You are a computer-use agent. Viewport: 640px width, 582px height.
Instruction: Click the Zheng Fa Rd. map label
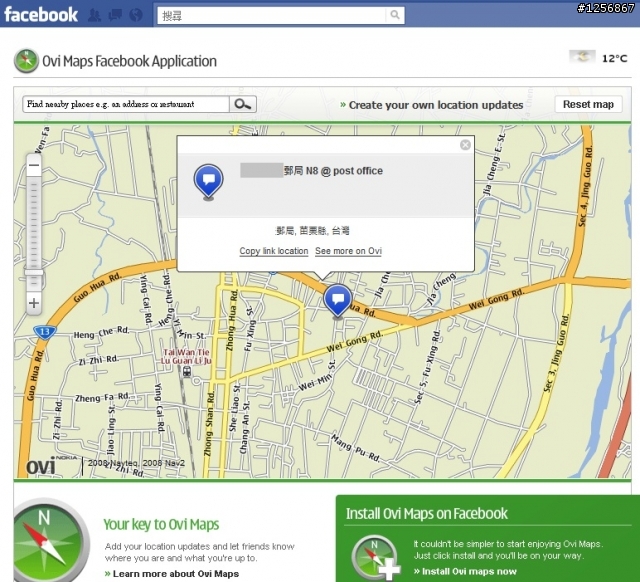[x=102, y=397]
